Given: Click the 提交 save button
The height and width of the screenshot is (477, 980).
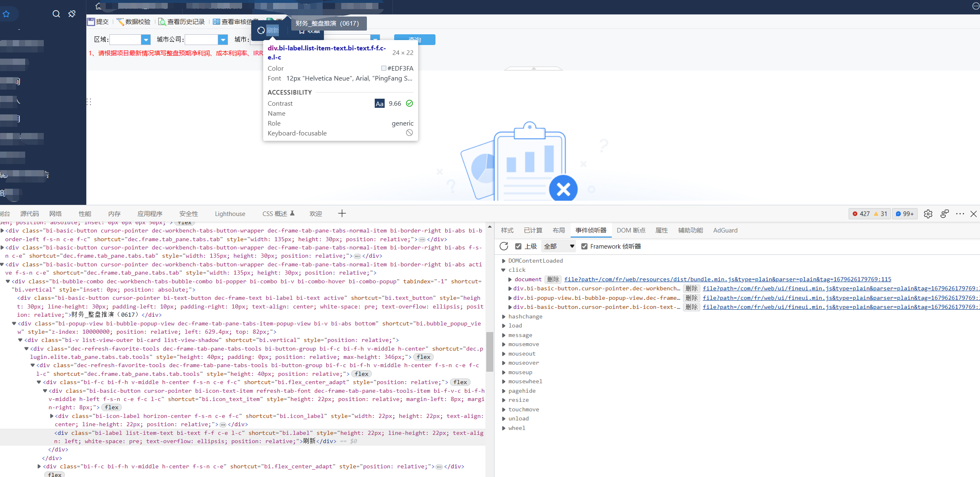Looking at the screenshot, I should click(x=98, y=21).
